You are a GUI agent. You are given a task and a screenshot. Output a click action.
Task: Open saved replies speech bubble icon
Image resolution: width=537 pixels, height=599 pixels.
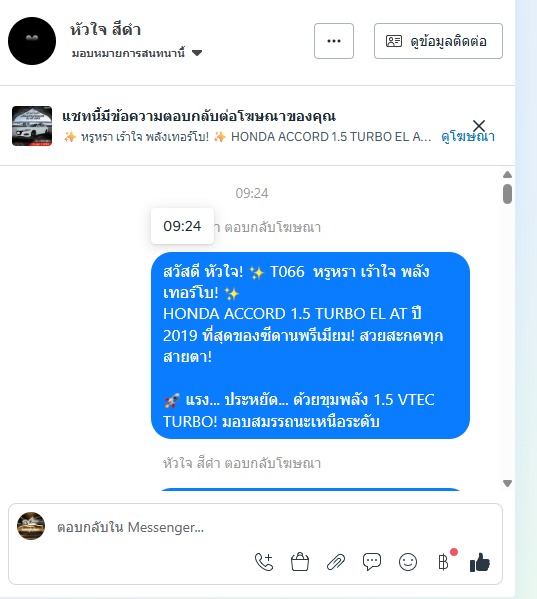click(372, 562)
